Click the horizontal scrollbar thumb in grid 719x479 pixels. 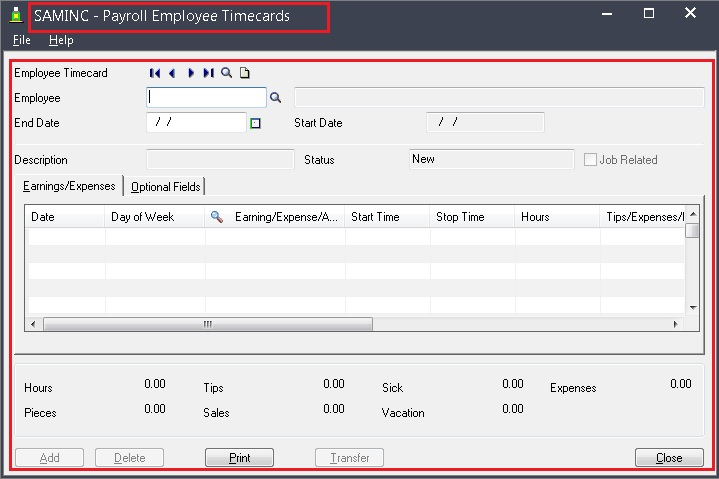point(207,324)
